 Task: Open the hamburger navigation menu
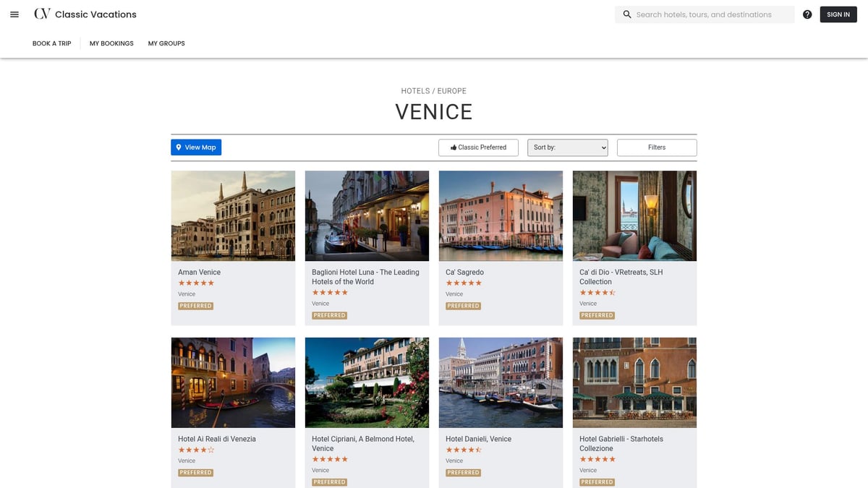[x=14, y=14]
